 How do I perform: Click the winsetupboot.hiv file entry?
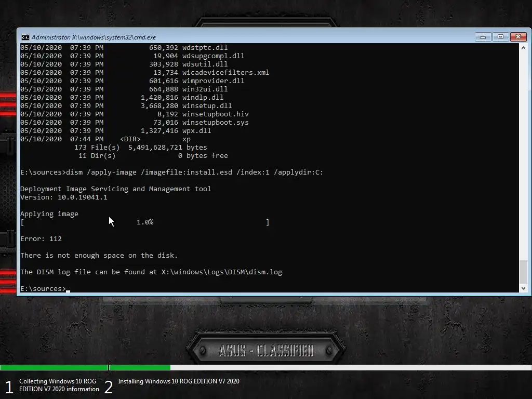(x=216, y=114)
